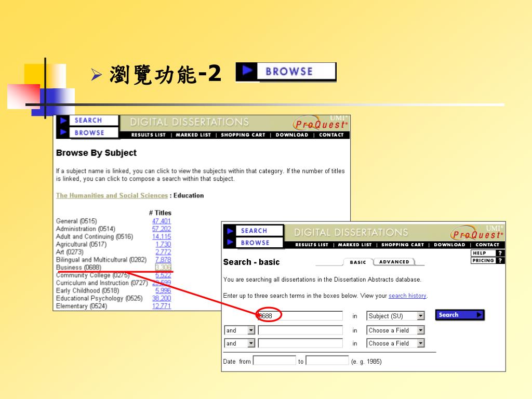Open SHOPPING CART in Search - basic window

click(403, 245)
